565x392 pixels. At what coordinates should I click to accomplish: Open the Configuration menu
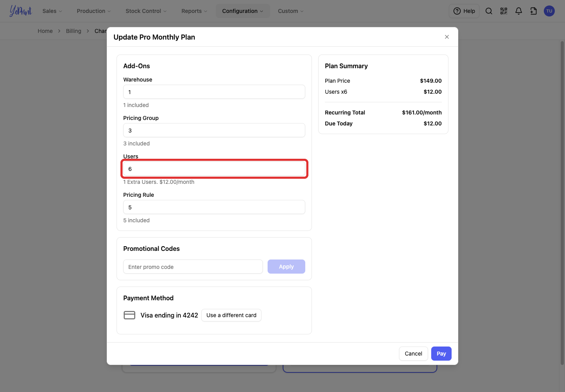click(243, 11)
